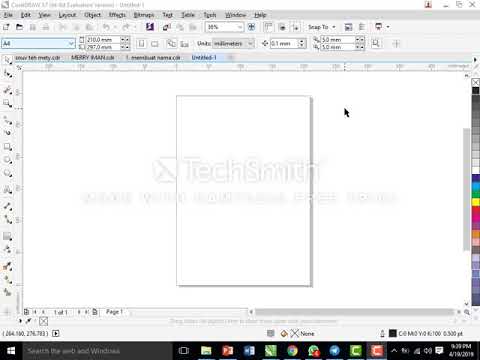The height and width of the screenshot is (360, 480).
Task: Select the Interactive Fill tool
Action: click(7, 279)
